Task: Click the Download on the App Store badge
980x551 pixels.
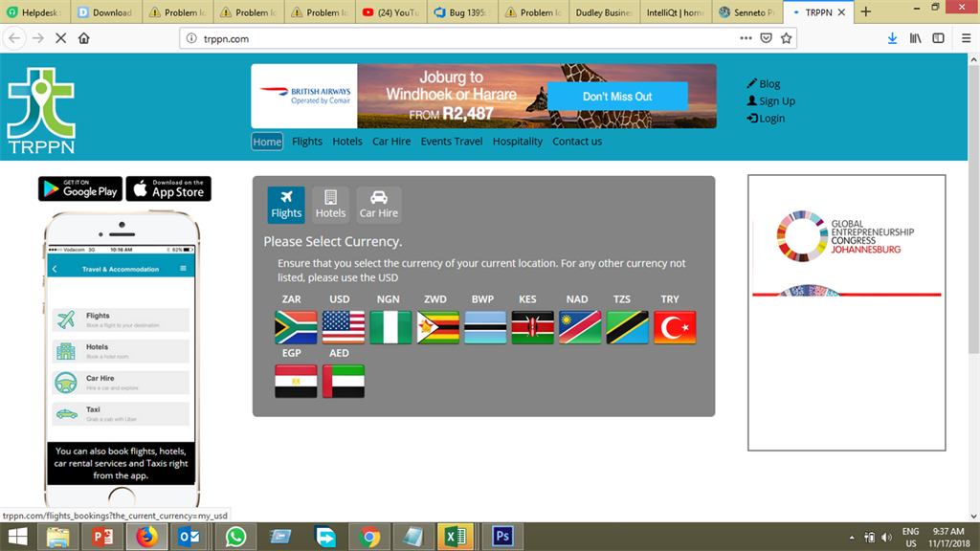Action: tap(168, 188)
